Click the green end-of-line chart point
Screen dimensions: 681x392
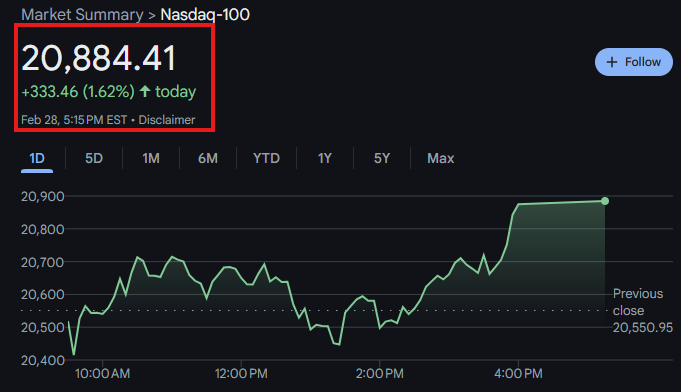pyautogui.click(x=605, y=201)
